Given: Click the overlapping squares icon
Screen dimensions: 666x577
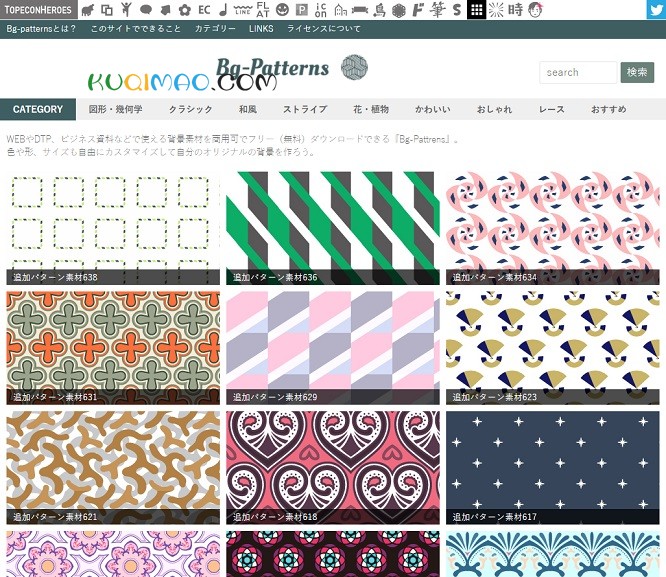Looking at the screenshot, I should [x=107, y=10].
